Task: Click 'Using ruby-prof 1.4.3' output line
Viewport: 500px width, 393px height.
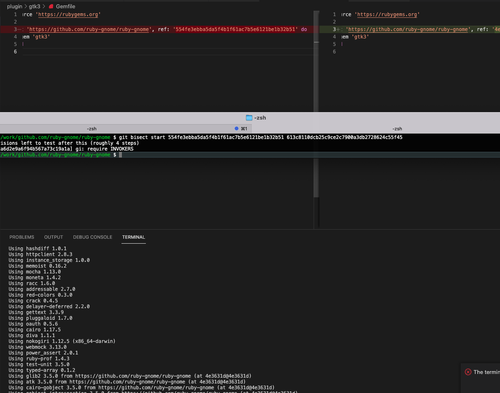Action: (x=39, y=359)
